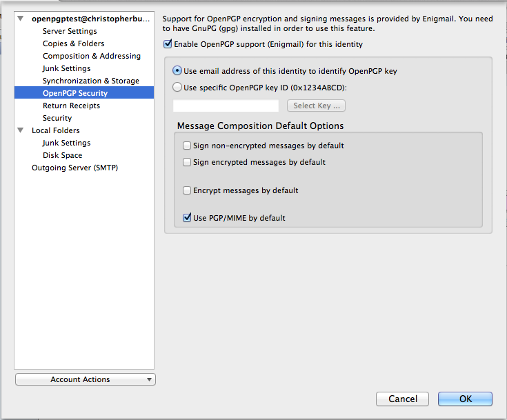Uncheck Use PGP/MIME by default
507x420 pixels.
pyautogui.click(x=187, y=218)
